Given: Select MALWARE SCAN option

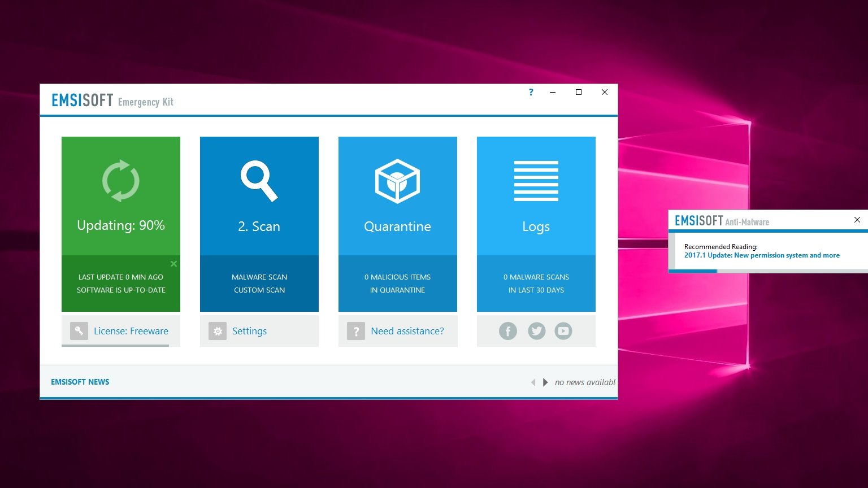Looking at the screenshot, I should click(259, 277).
